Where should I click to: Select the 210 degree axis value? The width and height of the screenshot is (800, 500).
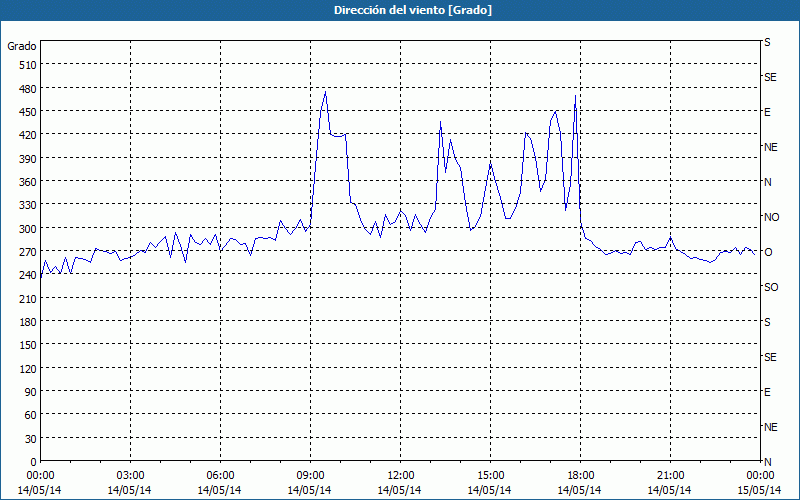(x=28, y=298)
